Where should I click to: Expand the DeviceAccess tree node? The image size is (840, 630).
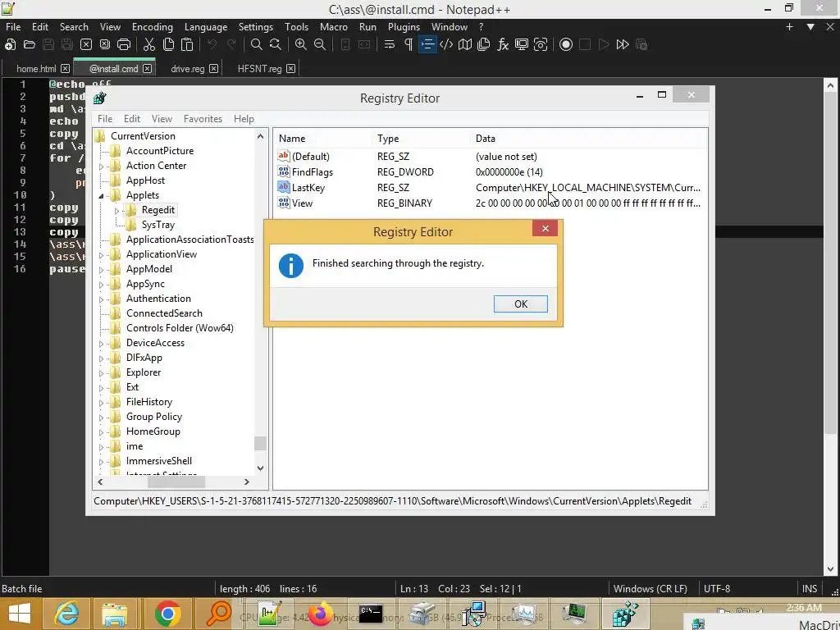pyautogui.click(x=101, y=344)
